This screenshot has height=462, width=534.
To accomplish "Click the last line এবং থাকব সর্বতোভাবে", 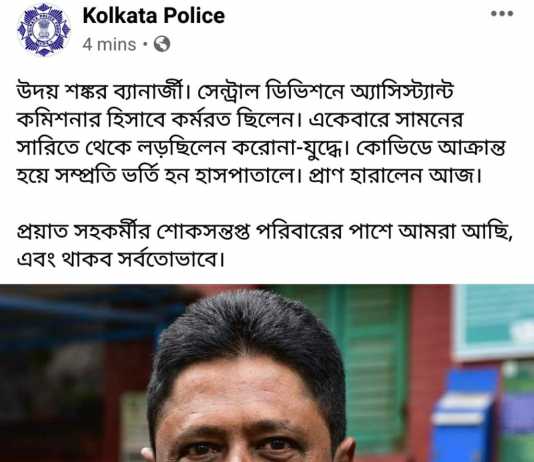I will [121, 259].
